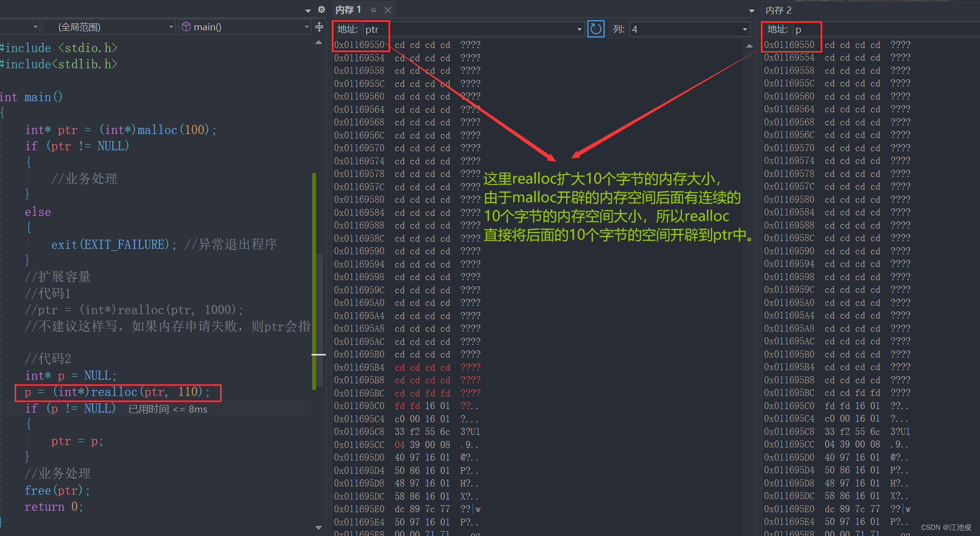The height and width of the screenshot is (536, 980).
Task: Click address 0x011695E0 row in Memory 1
Action: 408,509
